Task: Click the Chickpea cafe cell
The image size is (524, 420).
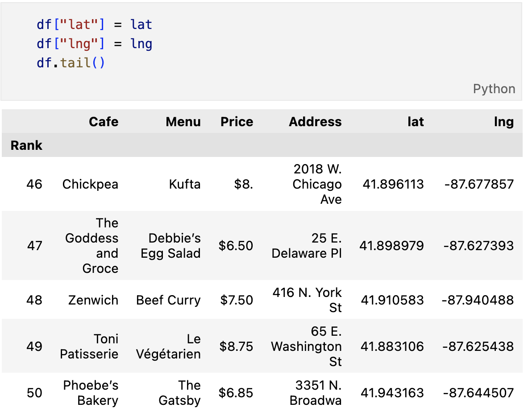Action: (90, 184)
